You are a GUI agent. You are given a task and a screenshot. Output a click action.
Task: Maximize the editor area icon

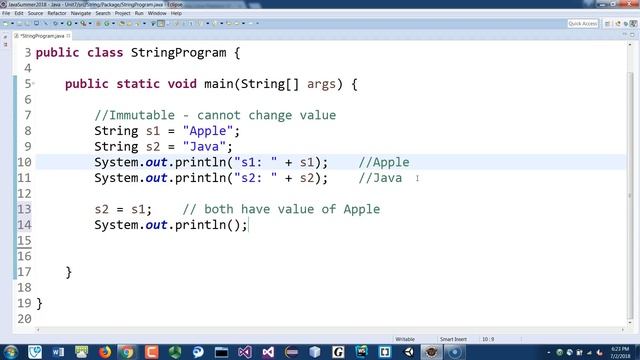pyautogui.click(x=633, y=35)
